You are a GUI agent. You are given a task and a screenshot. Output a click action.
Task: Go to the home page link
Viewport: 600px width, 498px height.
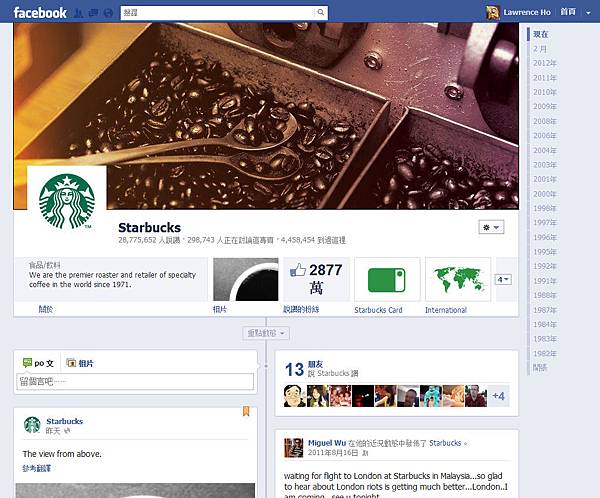(568, 12)
